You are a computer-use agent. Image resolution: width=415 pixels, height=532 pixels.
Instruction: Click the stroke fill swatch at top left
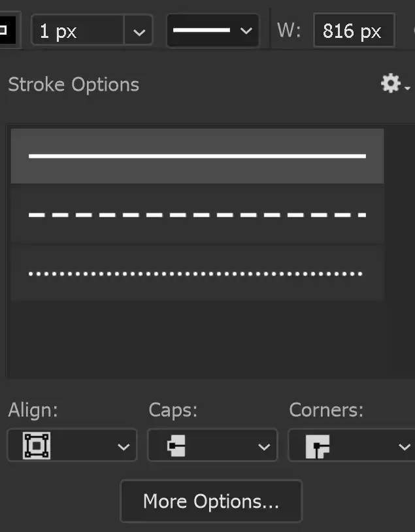point(7,29)
